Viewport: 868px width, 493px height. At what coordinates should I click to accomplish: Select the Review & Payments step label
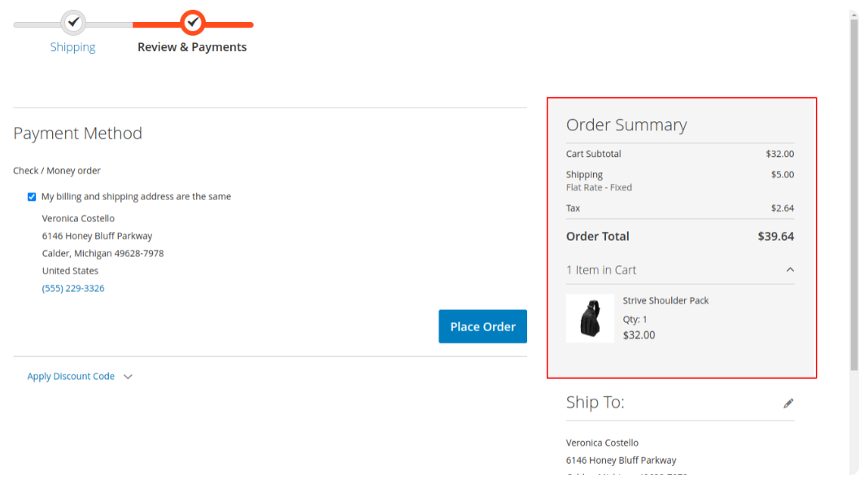(x=192, y=47)
